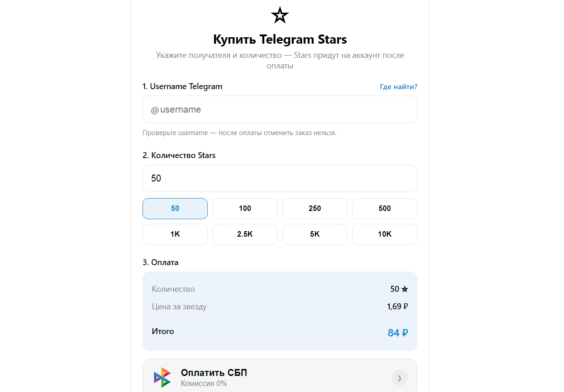Select the 50 stars preset
The height and width of the screenshot is (392, 564).
[x=175, y=209]
